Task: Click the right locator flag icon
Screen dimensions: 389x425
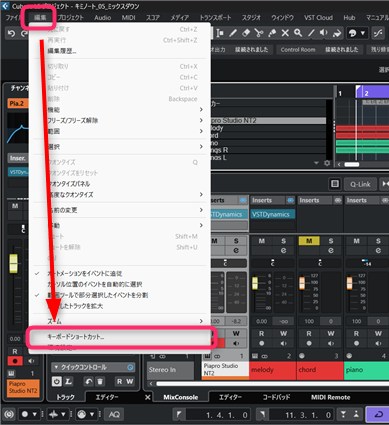Action: [262, 414]
